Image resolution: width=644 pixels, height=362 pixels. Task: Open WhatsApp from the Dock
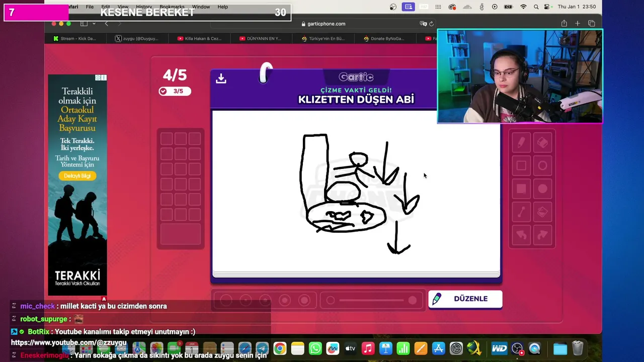point(315,348)
